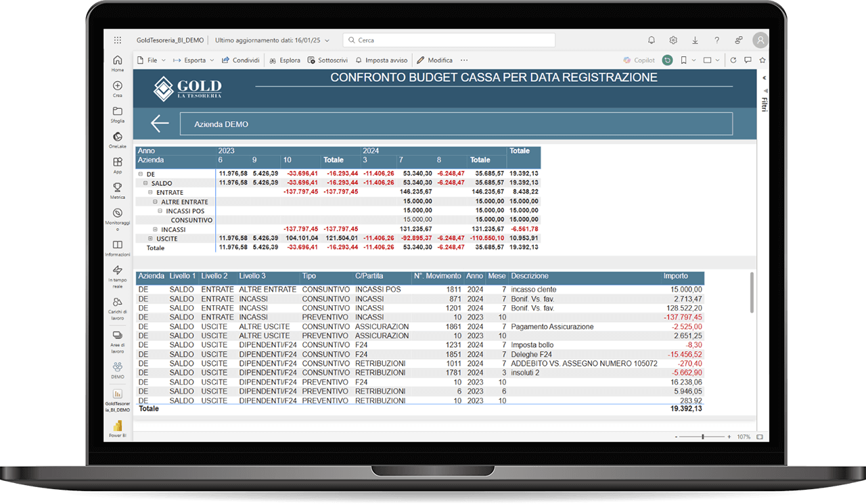The image size is (866, 504).
Task: Open Monitoraggio in sidebar
Action: [x=118, y=220]
